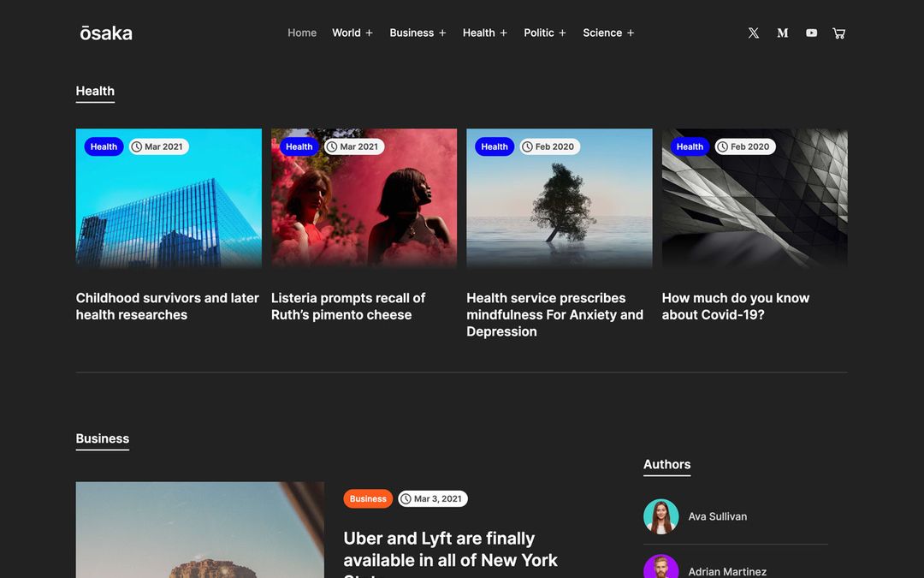Click the Health category badge on tree photo

494,146
